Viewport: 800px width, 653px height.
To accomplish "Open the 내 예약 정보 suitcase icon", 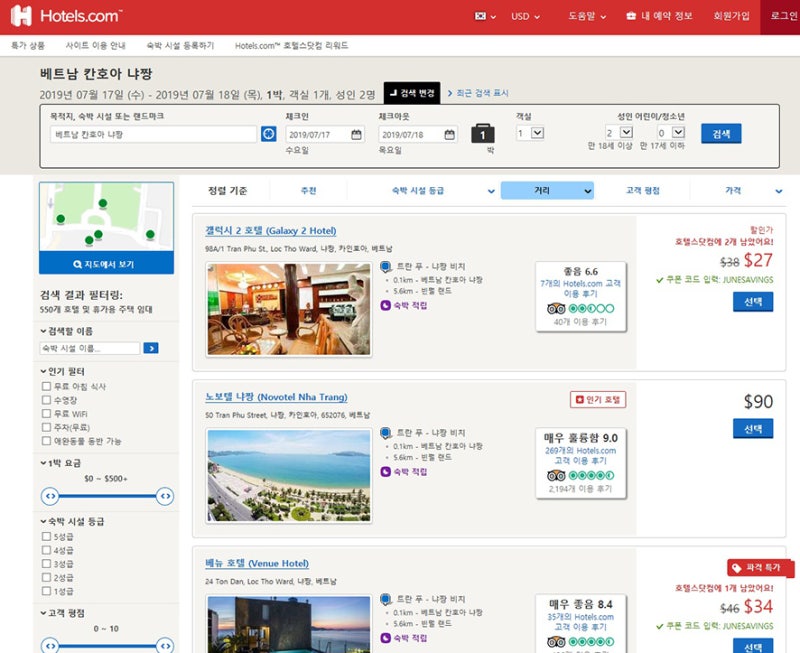I will (631, 16).
